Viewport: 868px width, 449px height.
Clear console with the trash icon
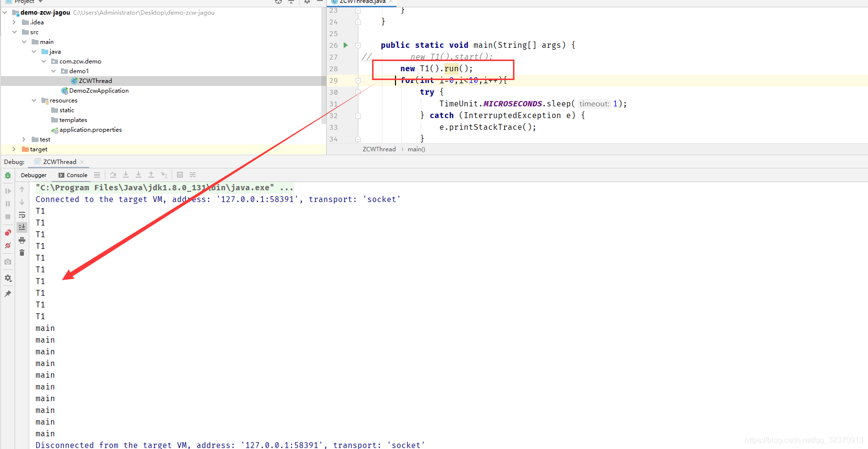22,253
